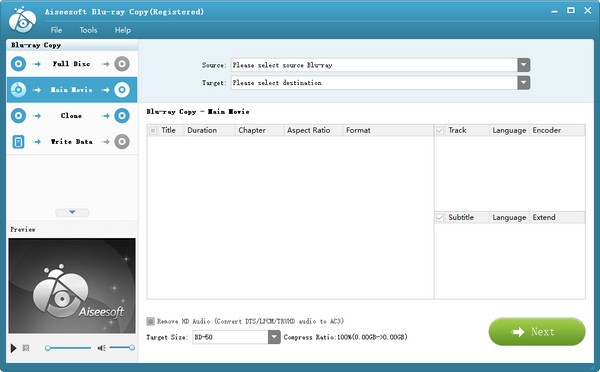Open the Source Blu-ray dropdown
This screenshot has height=372, width=600.
click(523, 65)
